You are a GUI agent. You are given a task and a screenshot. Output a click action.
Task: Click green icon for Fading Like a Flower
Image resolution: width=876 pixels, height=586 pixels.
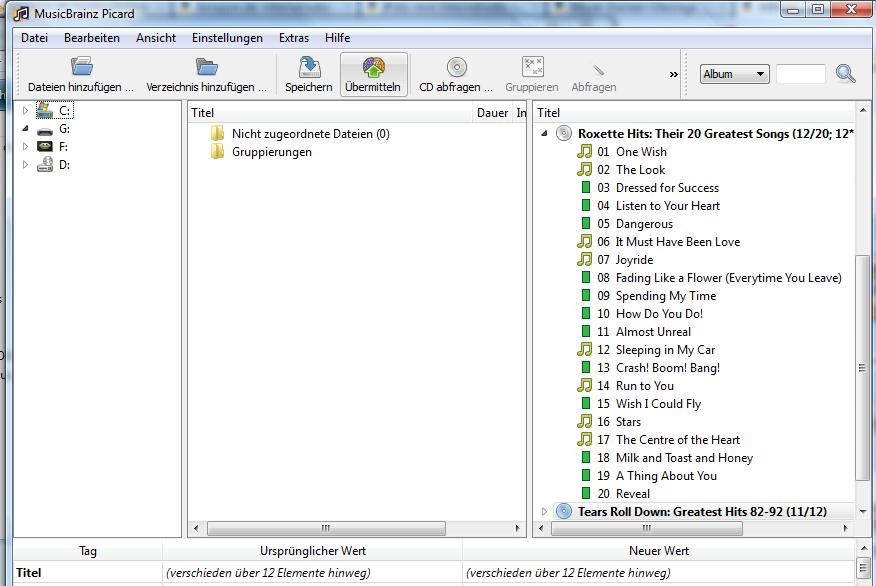point(585,277)
